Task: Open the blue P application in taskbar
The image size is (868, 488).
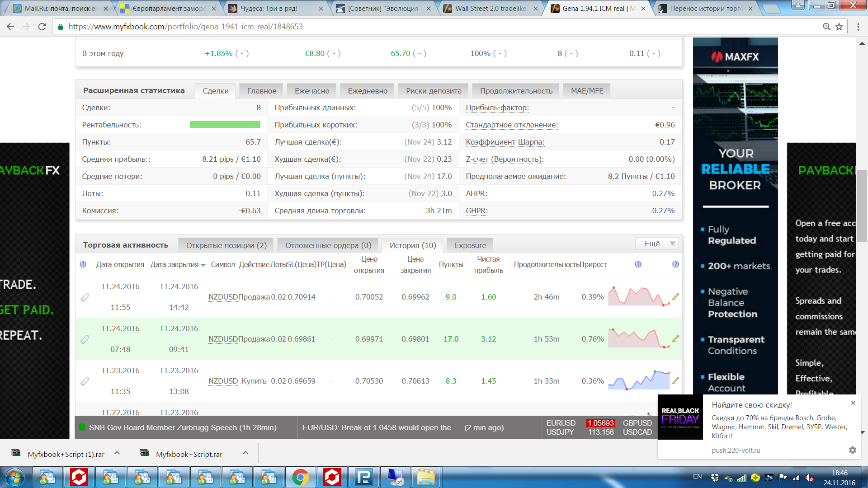Action: point(363,477)
